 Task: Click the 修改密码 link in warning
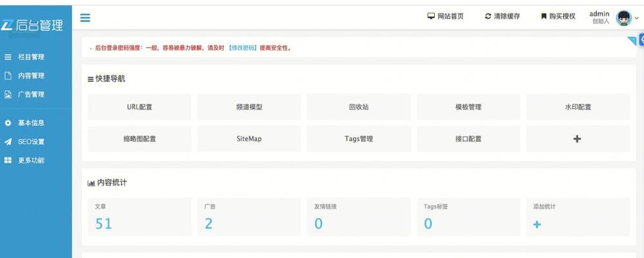tap(242, 48)
